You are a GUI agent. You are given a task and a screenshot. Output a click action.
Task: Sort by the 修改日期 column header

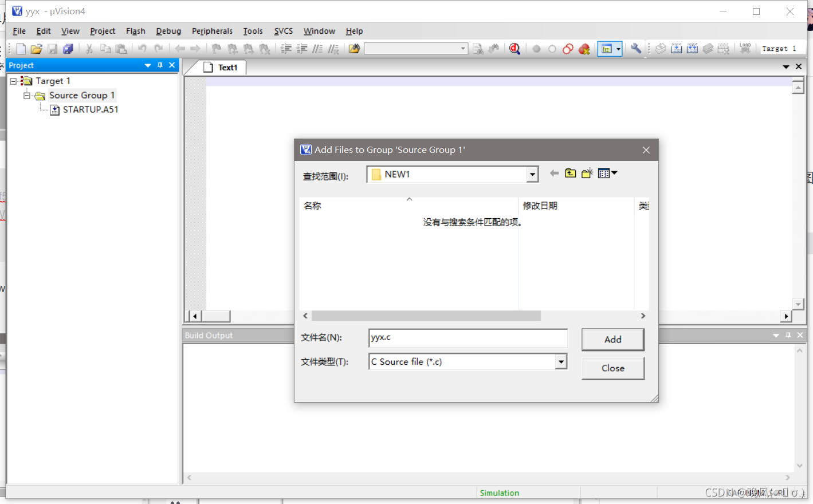coord(576,206)
